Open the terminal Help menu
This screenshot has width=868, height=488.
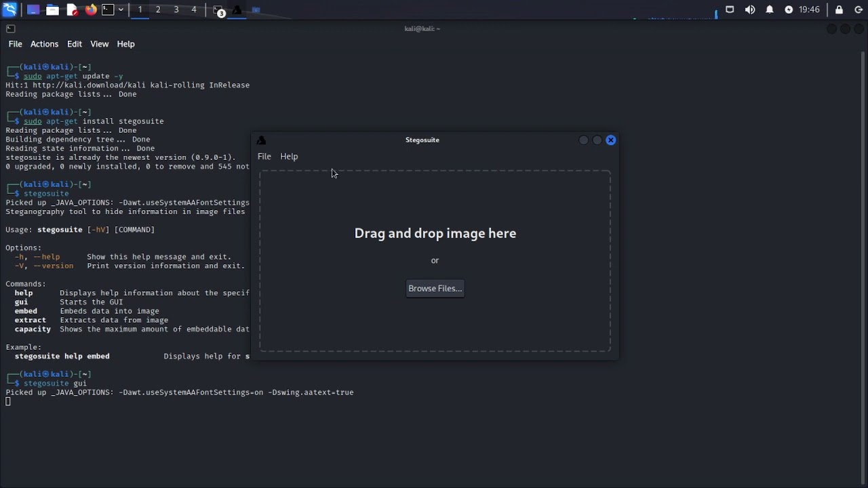[125, 44]
